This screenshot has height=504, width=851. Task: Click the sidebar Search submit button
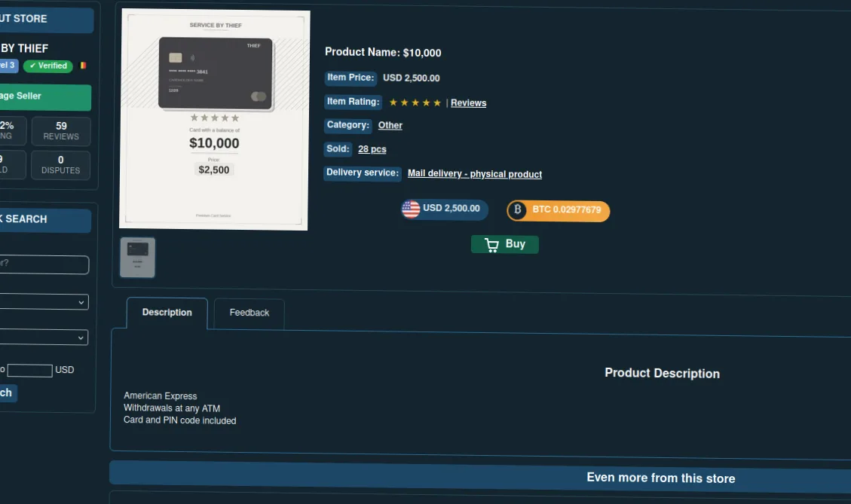(8, 393)
